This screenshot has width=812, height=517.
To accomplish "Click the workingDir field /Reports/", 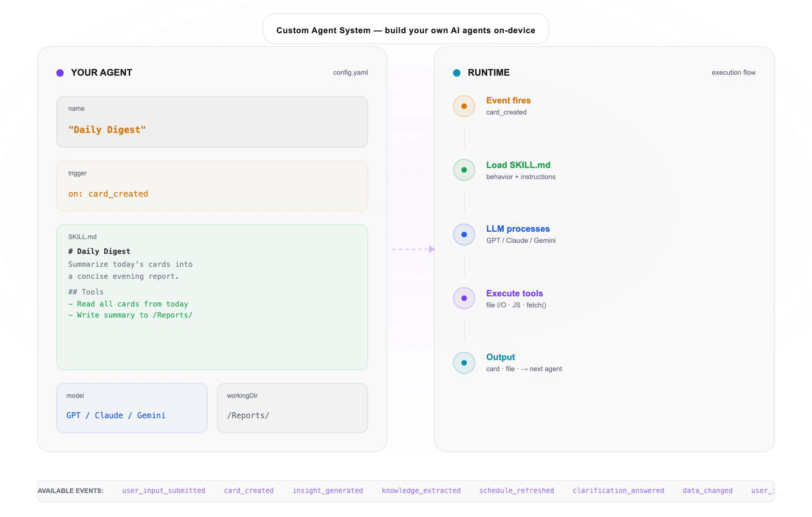I will pyautogui.click(x=293, y=408).
